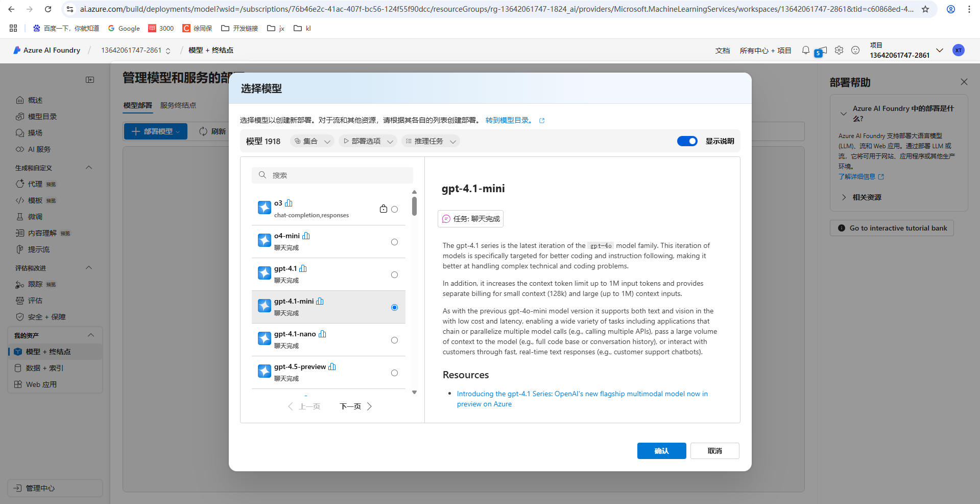Open the 推理任务 filter dropdown

coord(431,141)
